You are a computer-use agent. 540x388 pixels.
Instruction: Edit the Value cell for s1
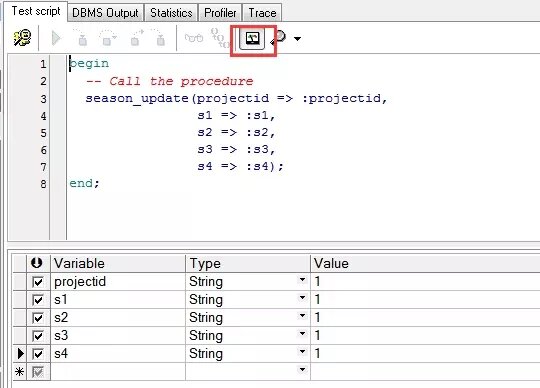pos(425,300)
